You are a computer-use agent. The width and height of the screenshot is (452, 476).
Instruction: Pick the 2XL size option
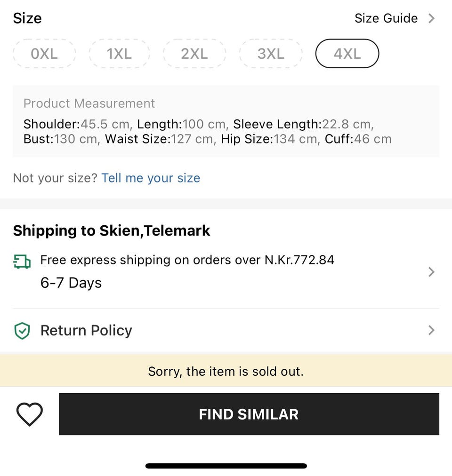tap(194, 54)
